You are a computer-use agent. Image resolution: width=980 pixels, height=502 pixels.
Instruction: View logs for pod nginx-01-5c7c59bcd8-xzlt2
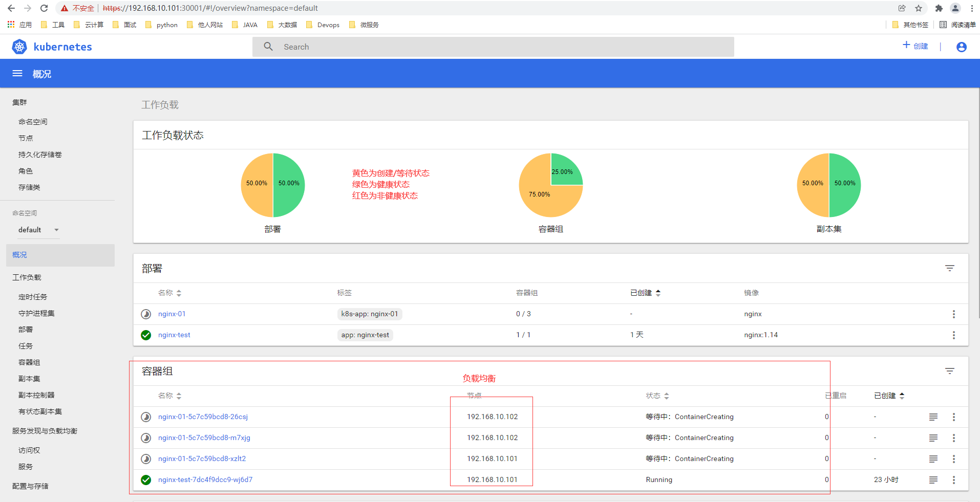point(933,459)
